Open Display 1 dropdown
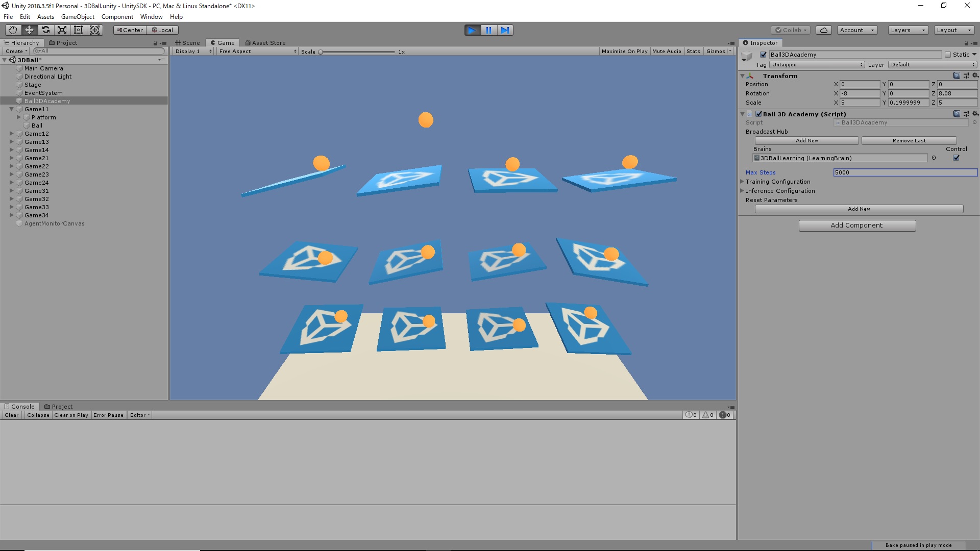 click(x=193, y=52)
